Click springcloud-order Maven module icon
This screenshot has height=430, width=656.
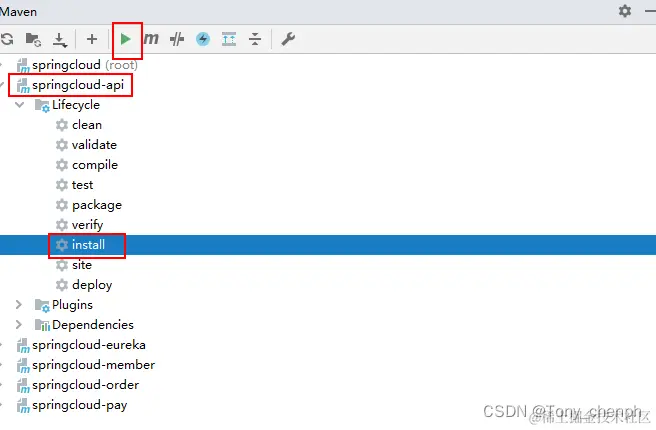[x=23, y=386]
